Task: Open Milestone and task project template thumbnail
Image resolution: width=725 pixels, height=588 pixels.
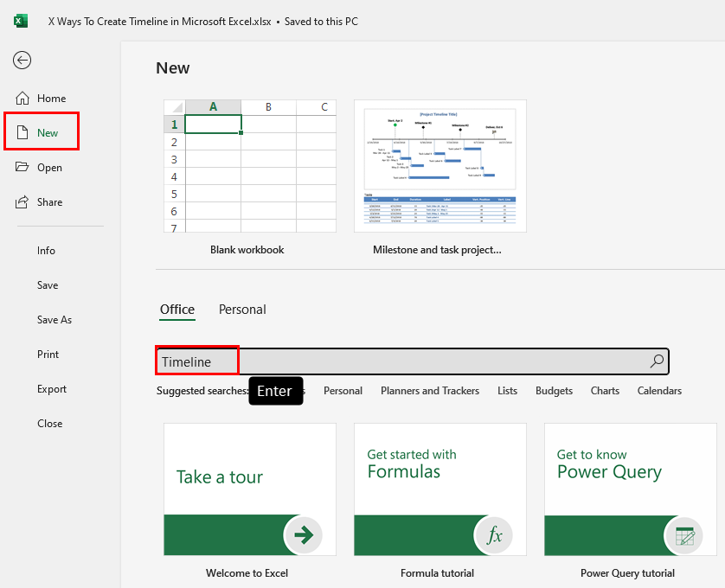Action: 440,166
